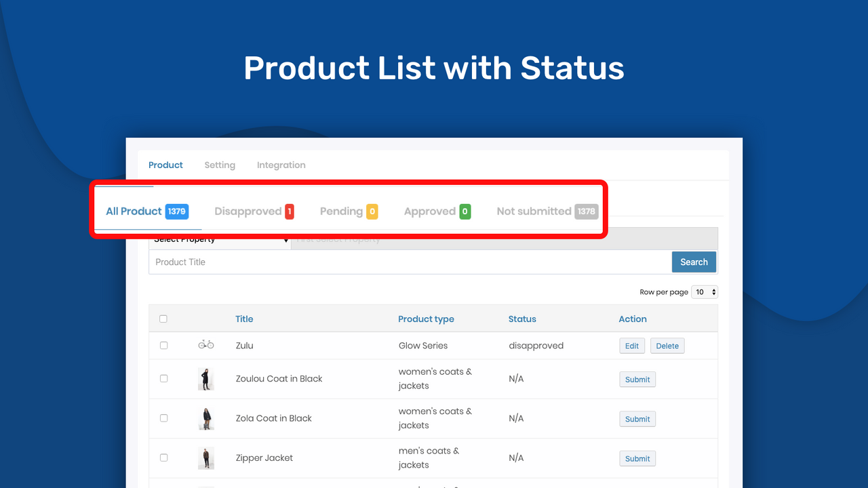Screen dimensions: 868x488
Task: Delete the Zulu product
Action: click(667, 345)
